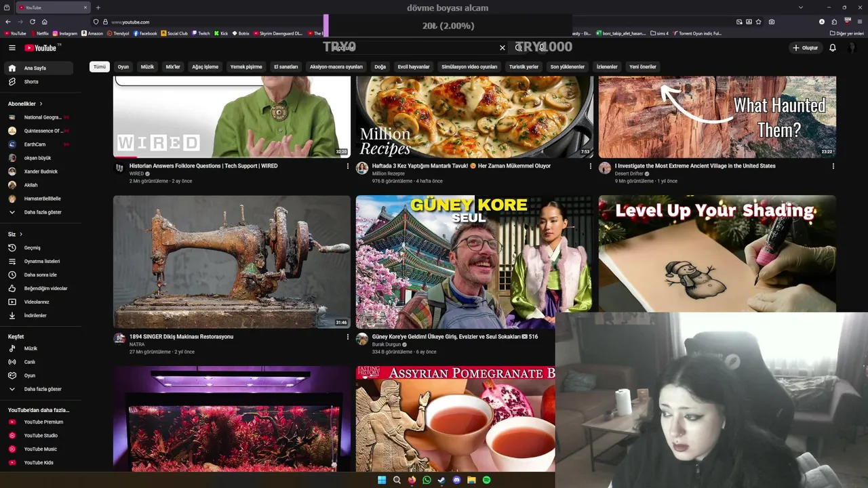Open the Twitch bookmark
The width and height of the screenshot is (868, 488).
click(201, 33)
